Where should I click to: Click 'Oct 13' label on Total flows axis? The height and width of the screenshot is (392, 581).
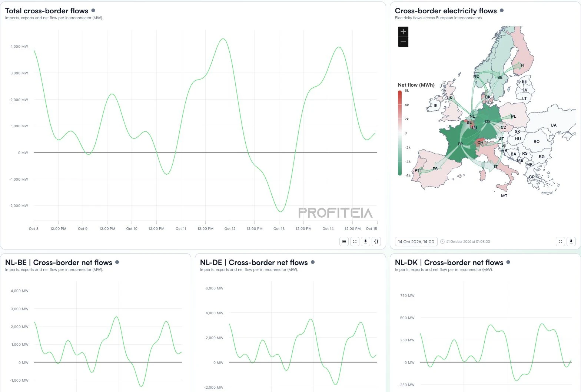(x=279, y=228)
